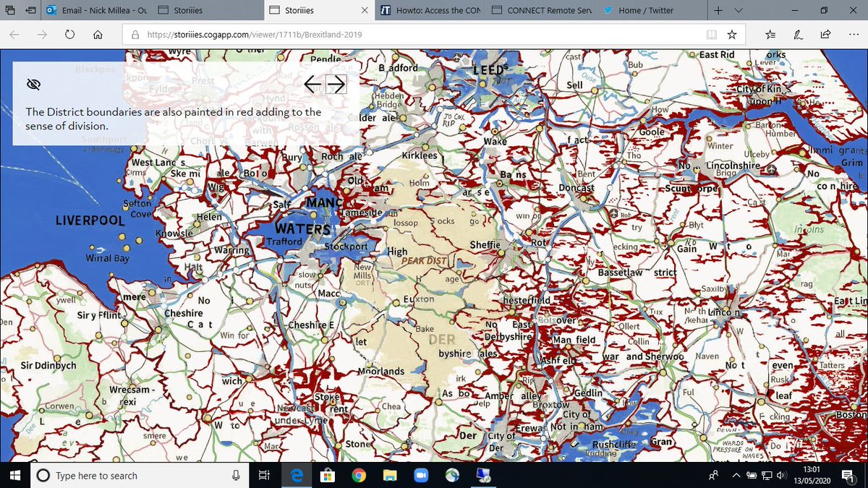Hide the story caption with the eye icon
The image size is (868, 488).
33,85
